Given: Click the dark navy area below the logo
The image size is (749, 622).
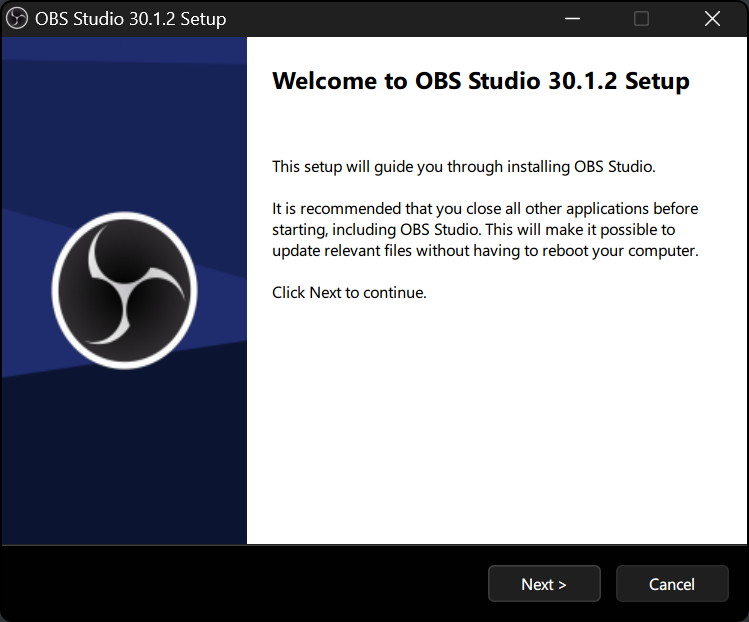Looking at the screenshot, I should click(124, 470).
